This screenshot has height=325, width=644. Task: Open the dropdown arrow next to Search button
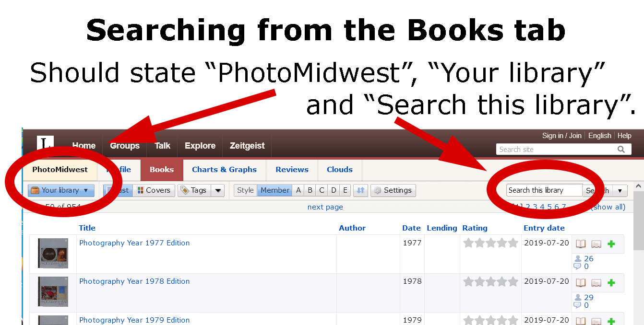620,190
